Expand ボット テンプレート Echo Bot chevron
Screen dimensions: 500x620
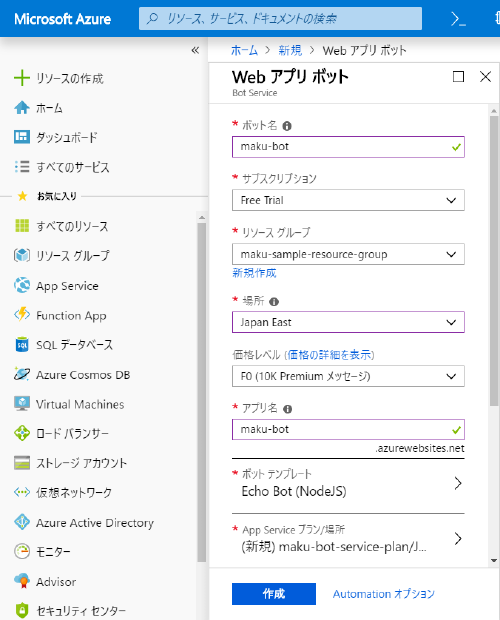[458, 483]
